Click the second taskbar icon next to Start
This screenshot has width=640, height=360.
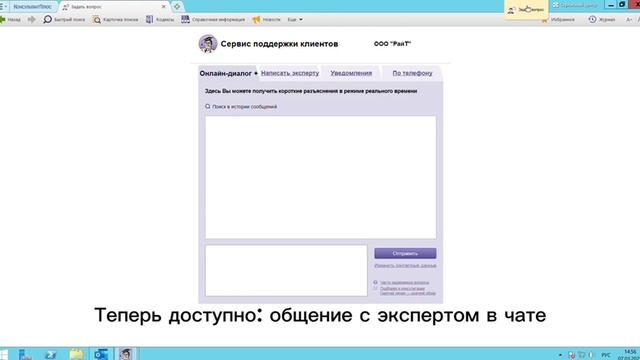(x=25, y=354)
